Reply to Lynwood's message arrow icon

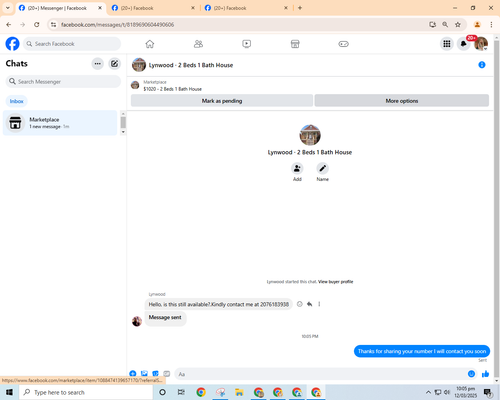coord(310,304)
